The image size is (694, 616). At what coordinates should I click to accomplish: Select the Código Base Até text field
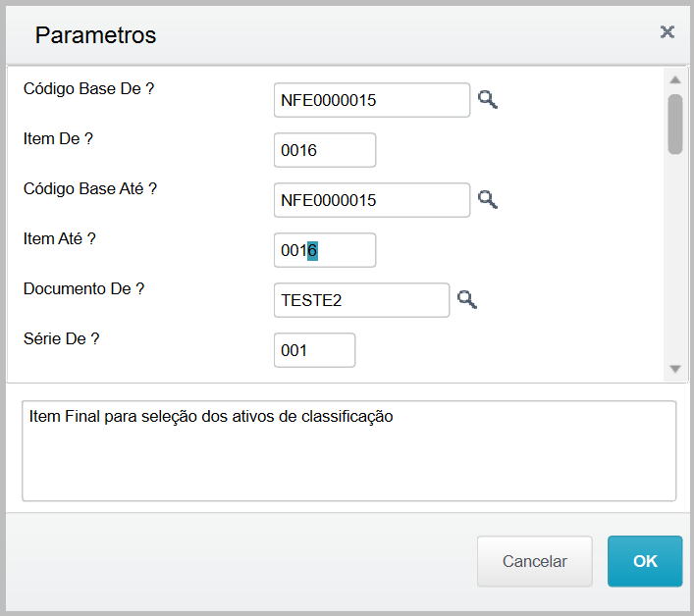[x=371, y=200]
